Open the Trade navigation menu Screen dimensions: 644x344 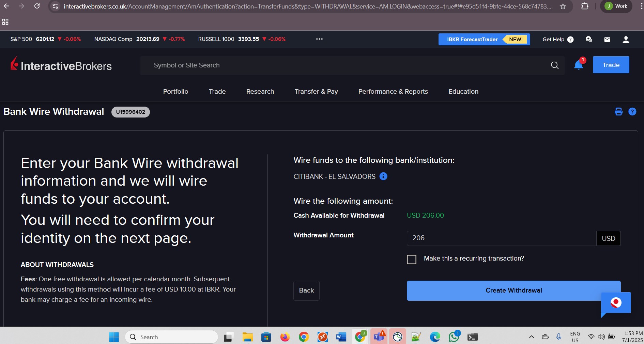coord(217,92)
